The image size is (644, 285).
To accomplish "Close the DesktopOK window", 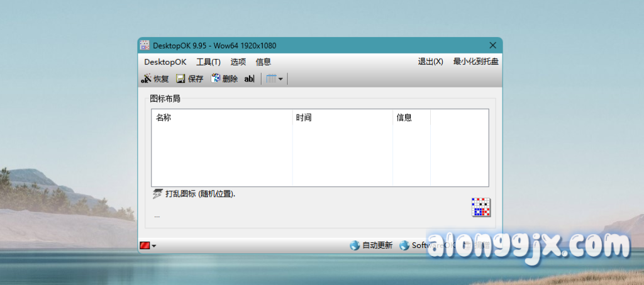I will [x=492, y=45].
